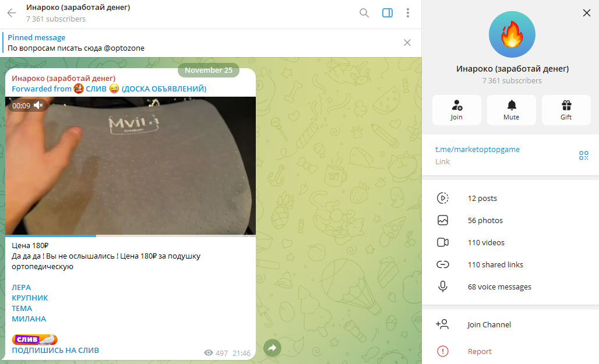
Task: Click the back arrow in chat header
Action: [x=12, y=13]
